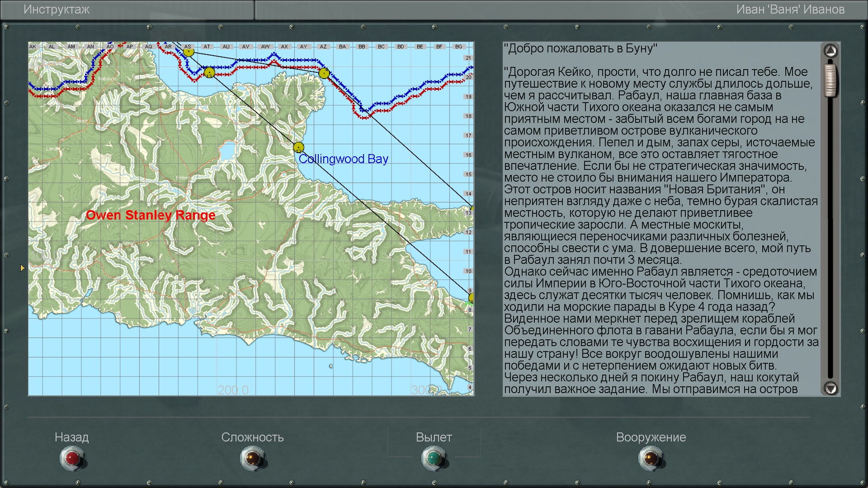This screenshot has height=488, width=868.
Task: Click the red Назад indicator button
Action: tap(72, 458)
